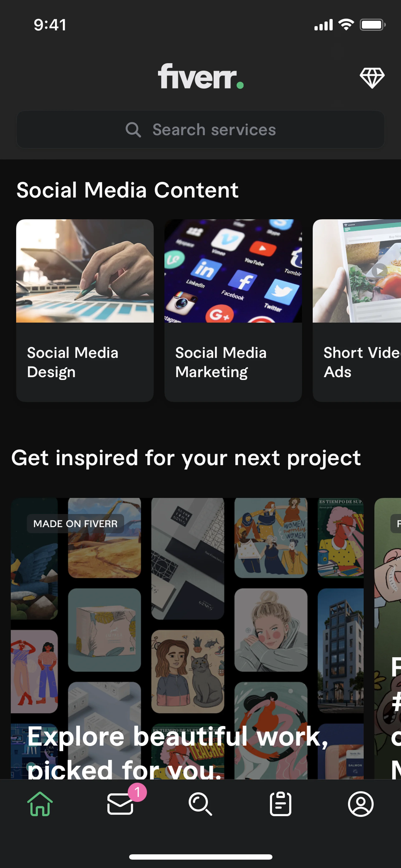Open the Inbox messages icon
The width and height of the screenshot is (401, 868).
120,804
